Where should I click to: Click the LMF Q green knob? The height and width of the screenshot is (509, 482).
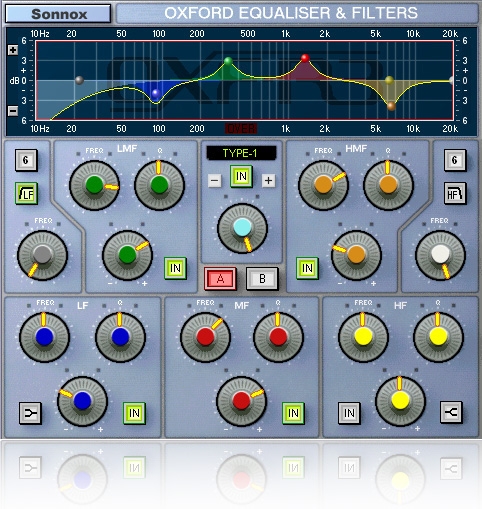159,185
